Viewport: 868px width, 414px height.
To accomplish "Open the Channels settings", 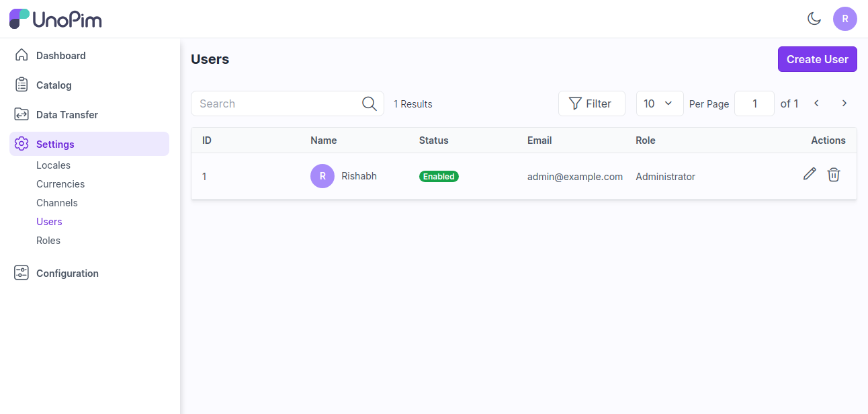I will pyautogui.click(x=56, y=202).
